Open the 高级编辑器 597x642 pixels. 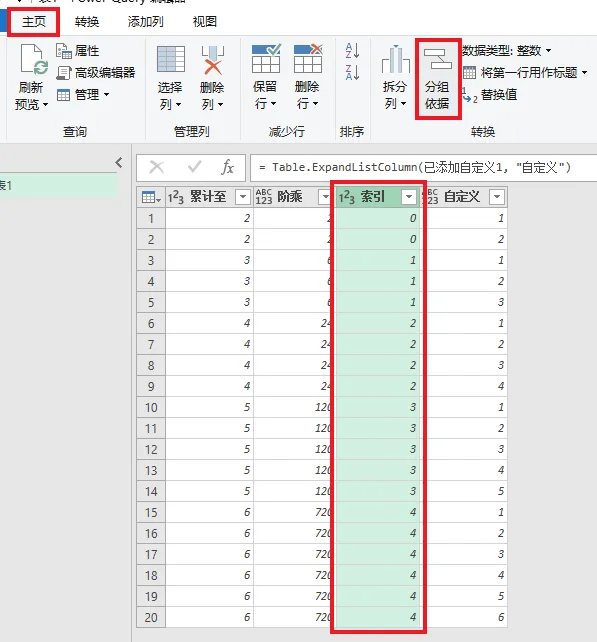pyautogui.click(x=96, y=72)
